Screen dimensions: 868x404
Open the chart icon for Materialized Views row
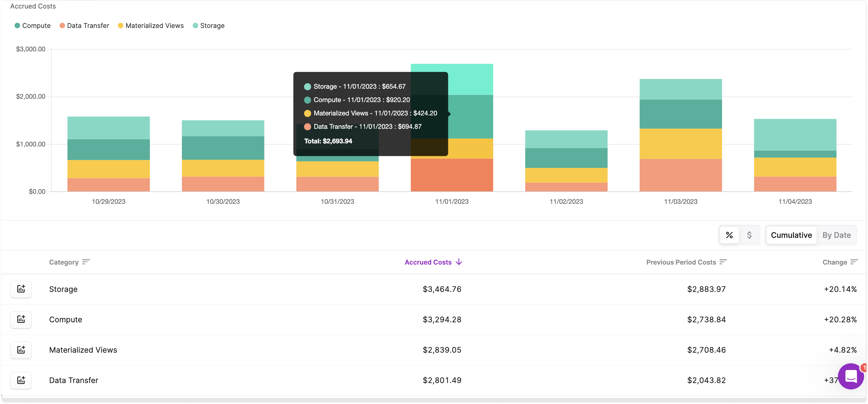point(21,350)
